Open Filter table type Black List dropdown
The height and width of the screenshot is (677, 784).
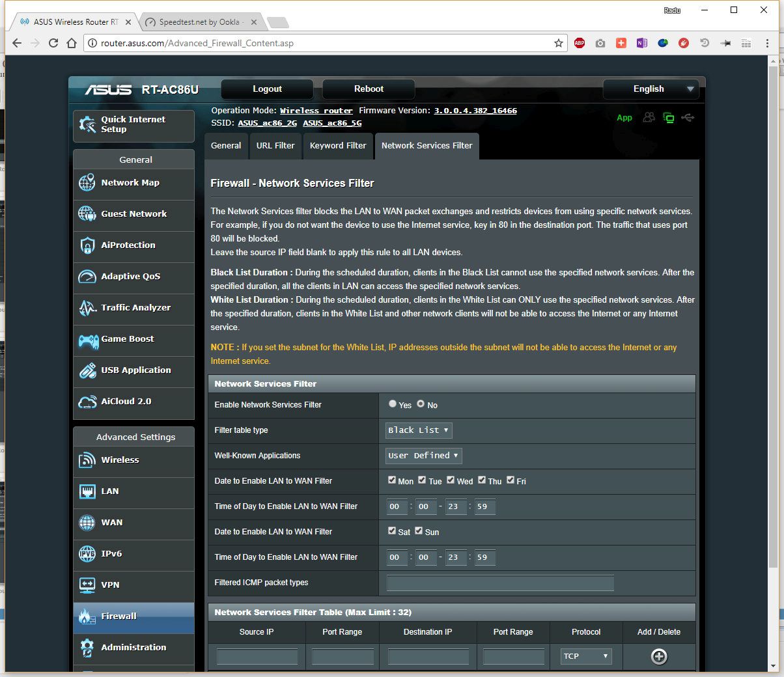419,430
